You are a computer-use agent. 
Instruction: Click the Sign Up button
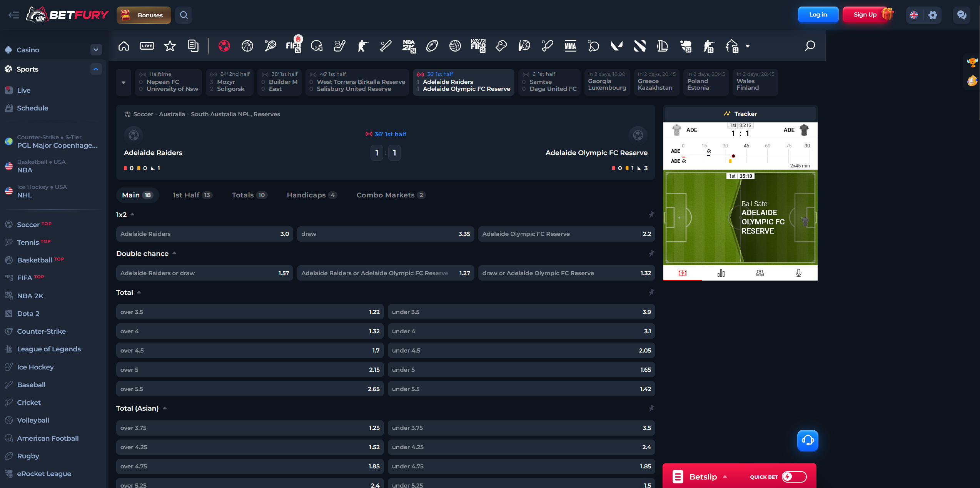[x=865, y=15]
